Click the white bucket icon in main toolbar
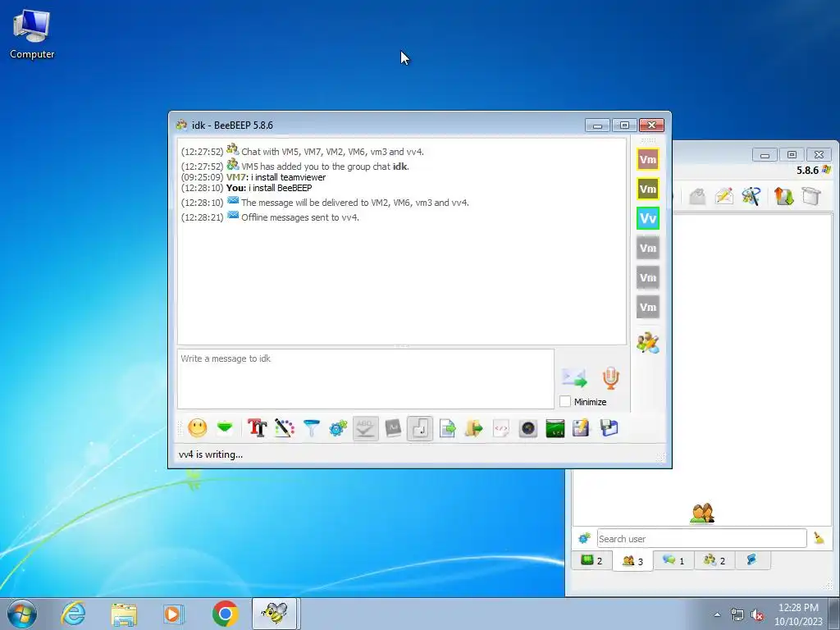This screenshot has height=630, width=840. point(811,196)
